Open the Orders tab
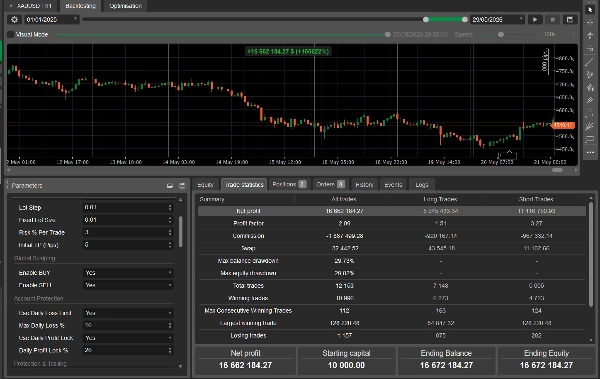 331,185
